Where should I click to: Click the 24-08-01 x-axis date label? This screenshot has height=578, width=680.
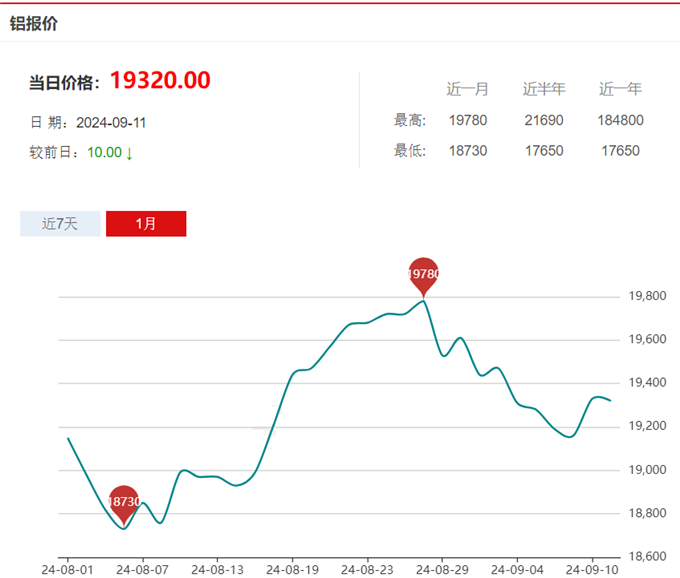click(x=67, y=569)
